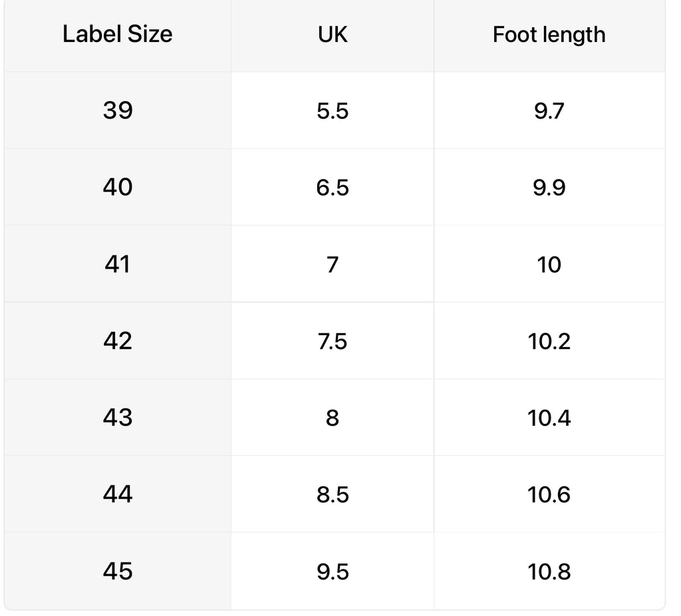Click the UK size 6.5 cell

click(x=333, y=187)
